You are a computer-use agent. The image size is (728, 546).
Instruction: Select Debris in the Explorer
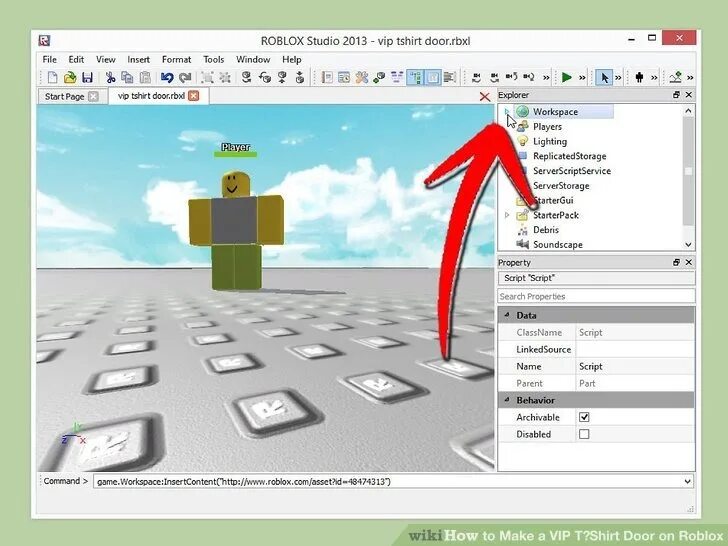(546, 230)
